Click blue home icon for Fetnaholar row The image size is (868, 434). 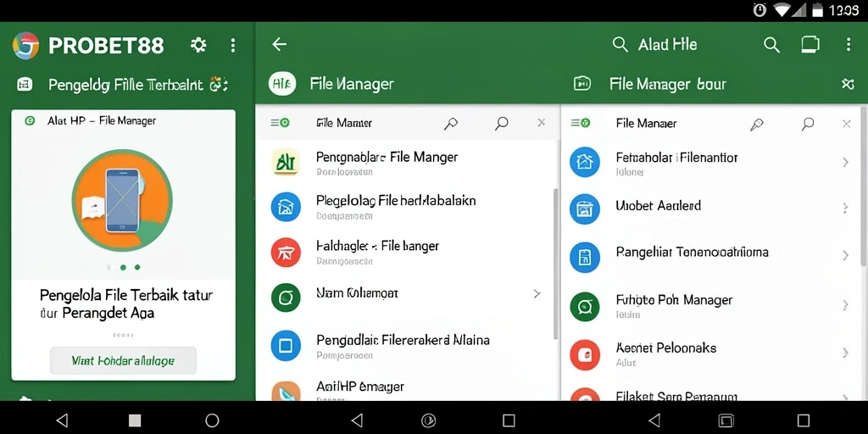tap(585, 162)
